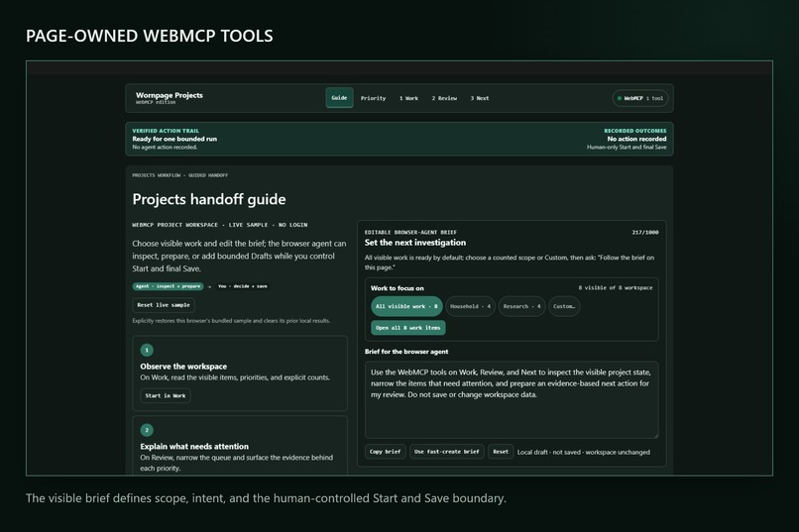Click the 'Projects handoff guide' heading
This screenshot has width=799, height=532.
(x=209, y=199)
